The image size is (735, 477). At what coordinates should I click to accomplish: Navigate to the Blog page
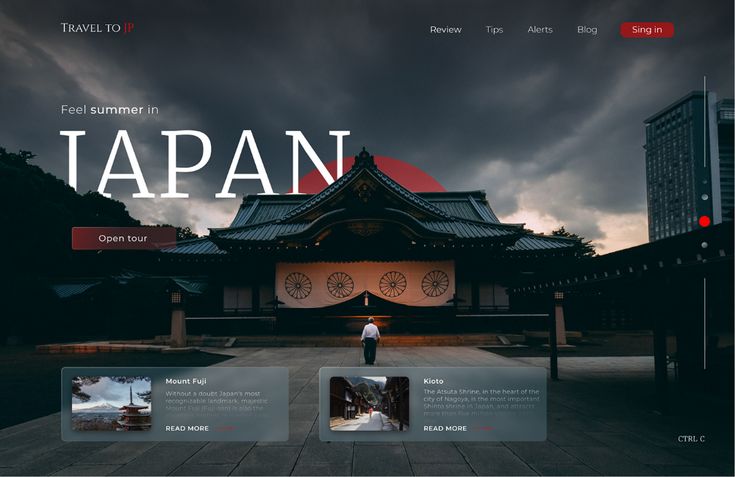[x=587, y=30]
